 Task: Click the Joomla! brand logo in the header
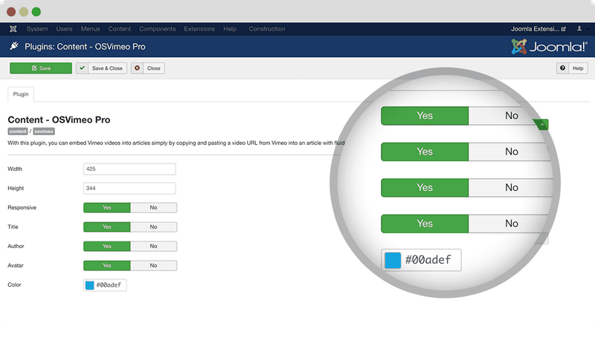(x=550, y=46)
